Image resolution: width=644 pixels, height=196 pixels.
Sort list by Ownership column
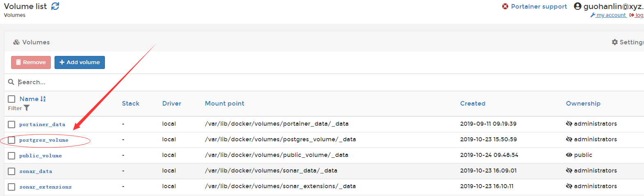(x=583, y=104)
